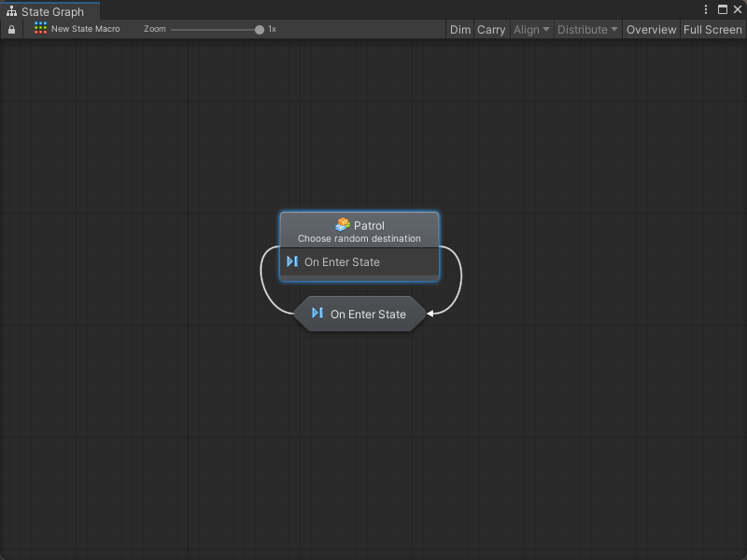Click the Zoom slider handle

point(260,30)
